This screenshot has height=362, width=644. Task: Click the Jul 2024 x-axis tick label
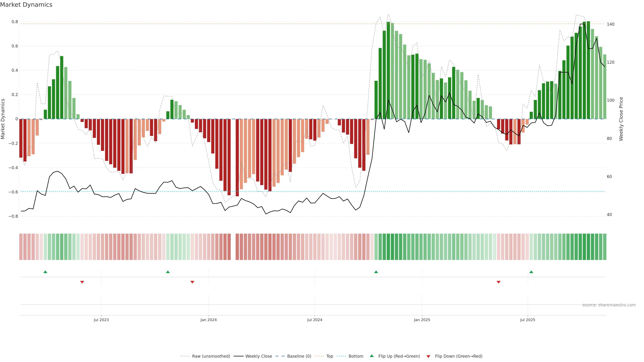click(315, 320)
